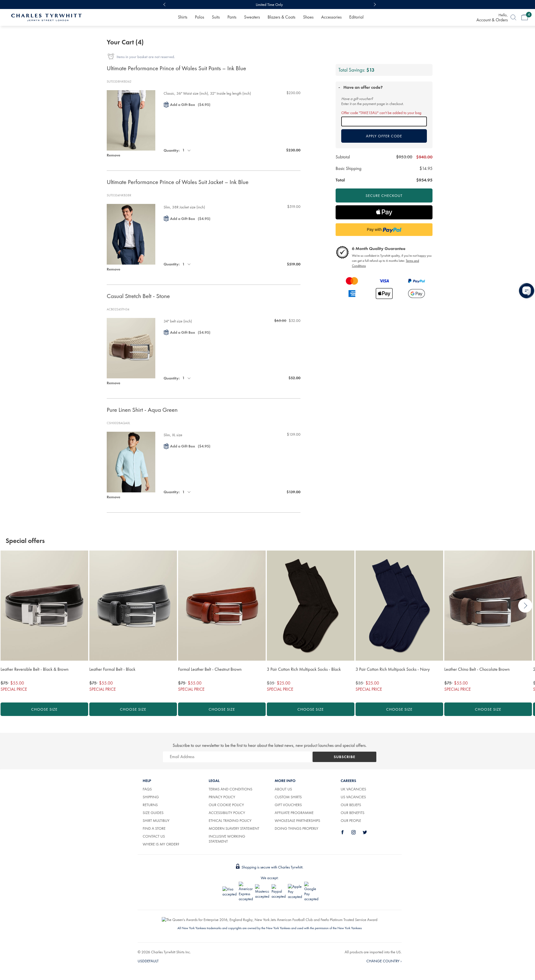The image size is (535, 980).
Task: Open the Shirts menu
Action: pyautogui.click(x=183, y=17)
